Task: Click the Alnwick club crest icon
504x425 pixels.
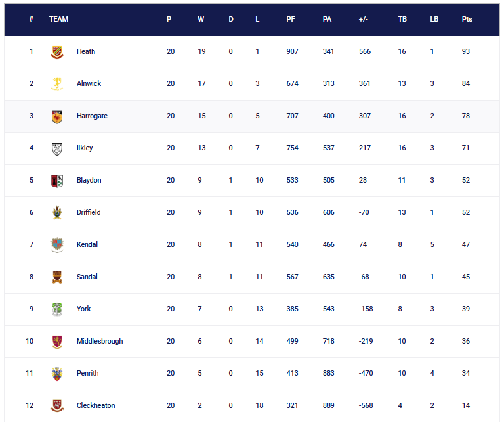Action: [x=57, y=84]
